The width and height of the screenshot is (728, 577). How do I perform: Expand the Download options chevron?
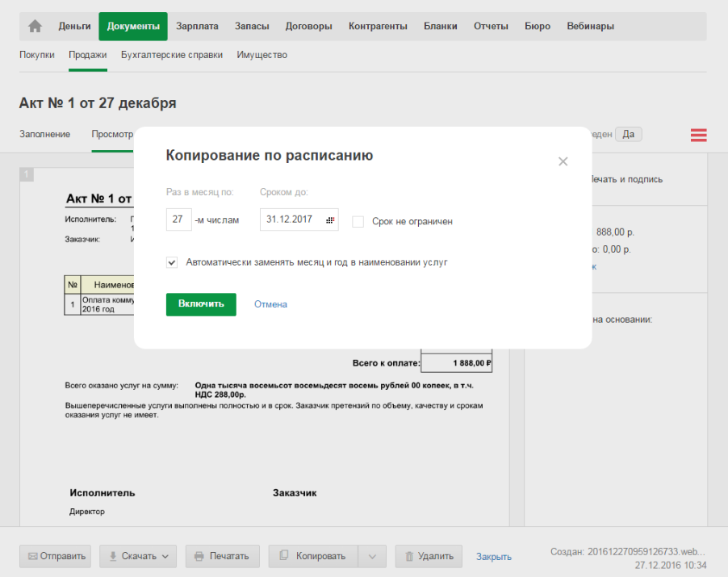(165, 556)
